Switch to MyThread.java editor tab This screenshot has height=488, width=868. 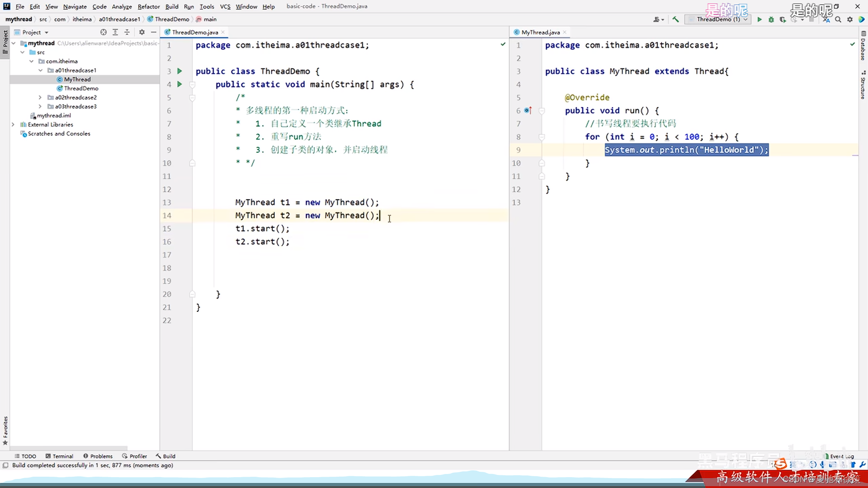(540, 32)
